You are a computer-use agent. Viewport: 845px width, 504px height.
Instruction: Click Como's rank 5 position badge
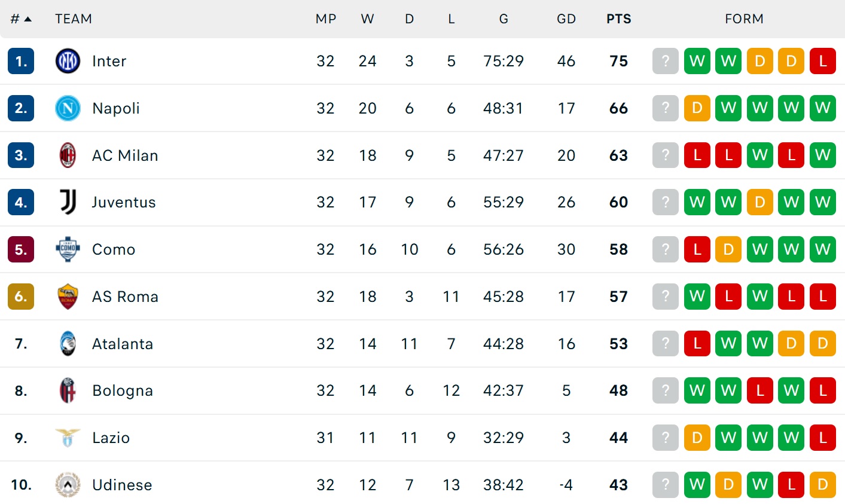click(x=21, y=249)
